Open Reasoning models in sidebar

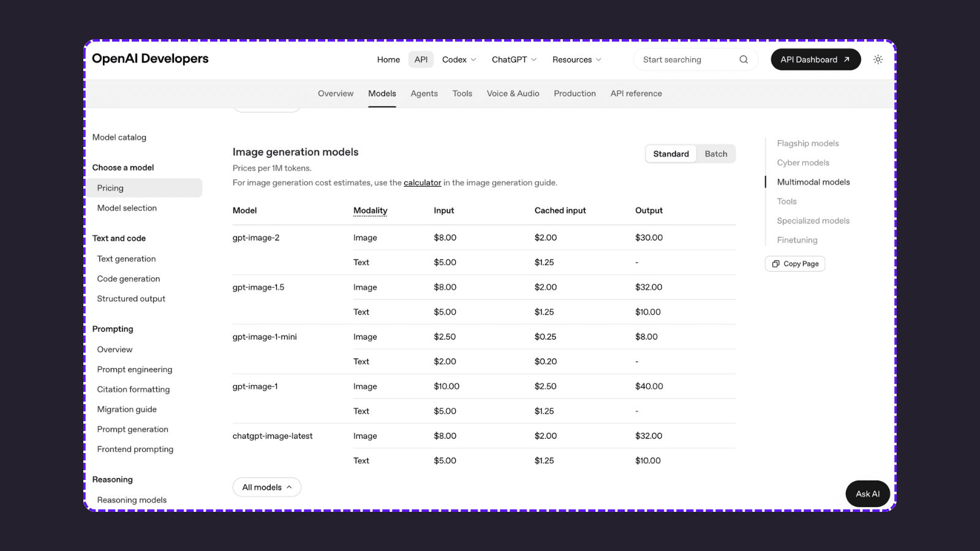point(132,500)
